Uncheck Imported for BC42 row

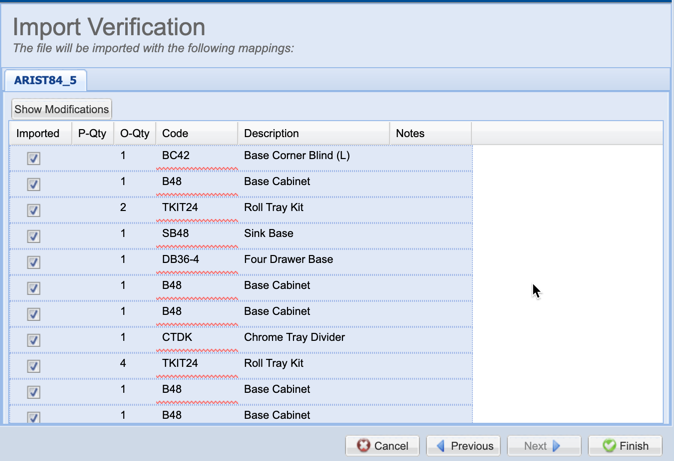(x=34, y=158)
